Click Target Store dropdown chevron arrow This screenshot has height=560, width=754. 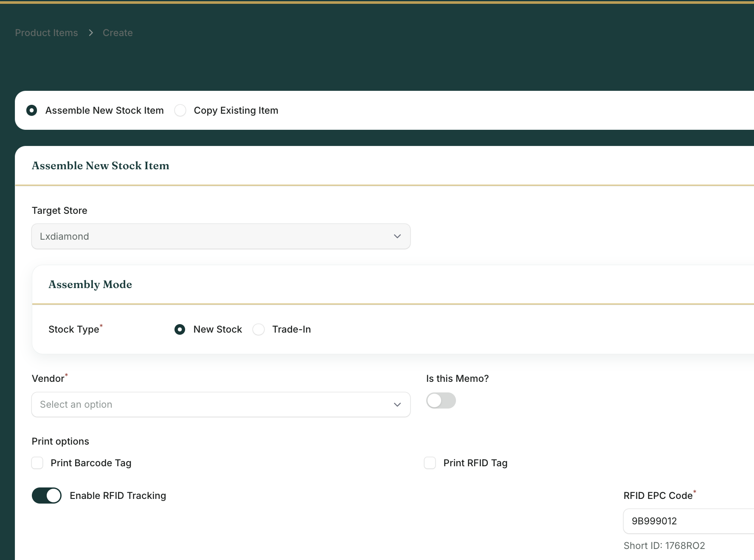click(x=397, y=236)
